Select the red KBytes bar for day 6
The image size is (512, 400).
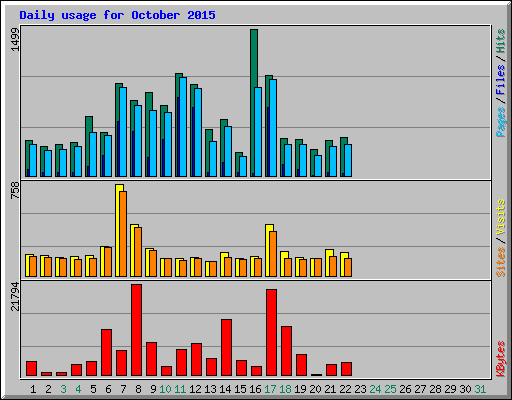106,353
